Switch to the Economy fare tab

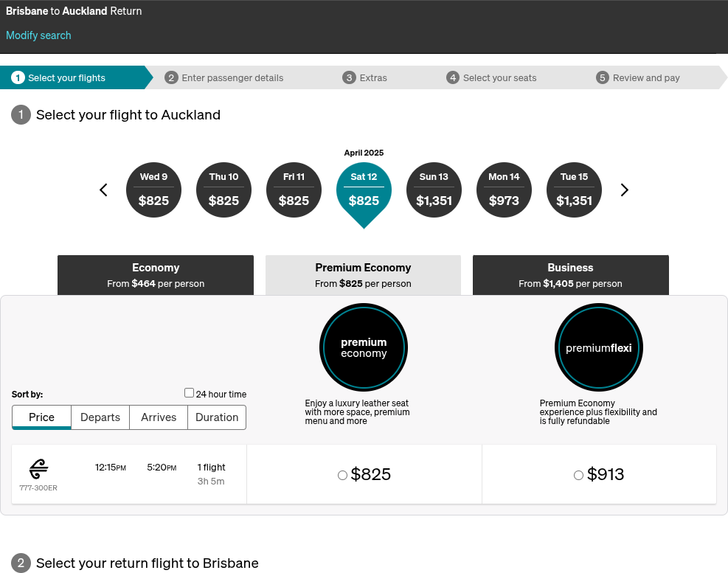pyautogui.click(x=156, y=275)
